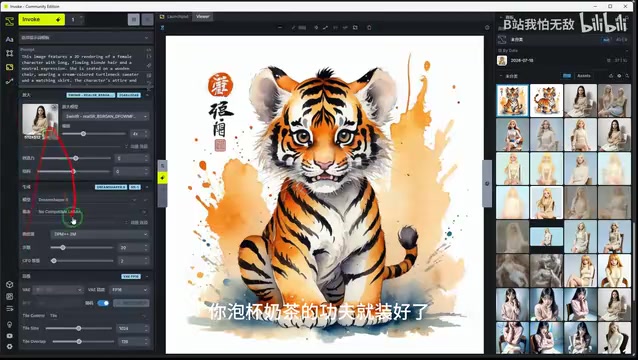Click the Tile Size value field 1024
The image size is (638, 360).
pos(133,328)
